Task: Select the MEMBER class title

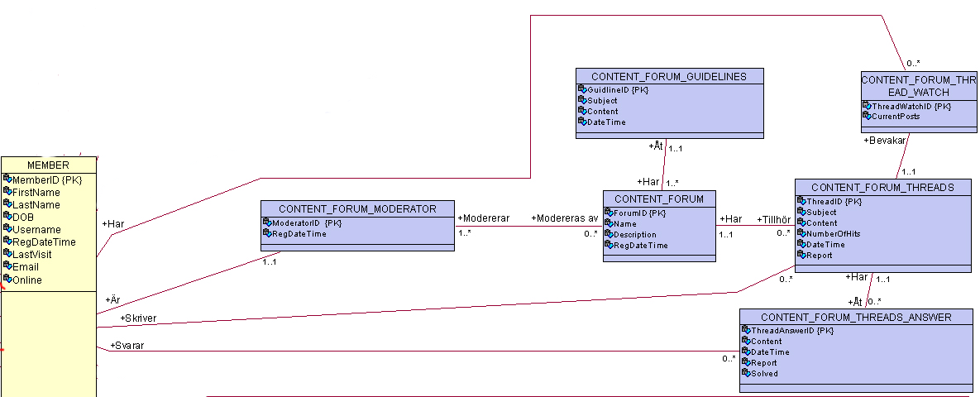Action: coord(48,165)
